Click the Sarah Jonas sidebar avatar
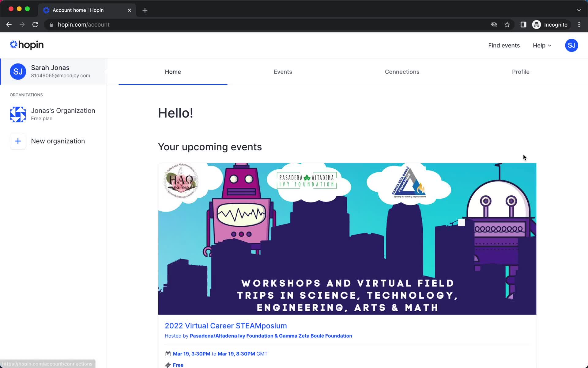Image resolution: width=588 pixels, height=368 pixels. (x=18, y=71)
